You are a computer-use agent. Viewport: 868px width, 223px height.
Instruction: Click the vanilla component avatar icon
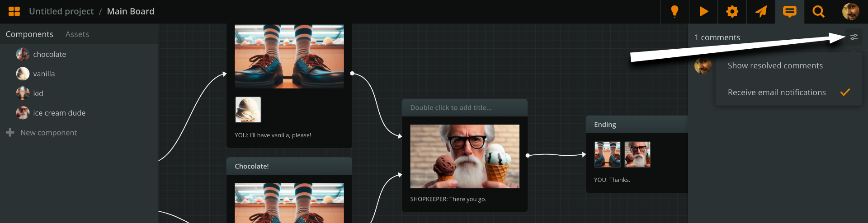click(23, 74)
